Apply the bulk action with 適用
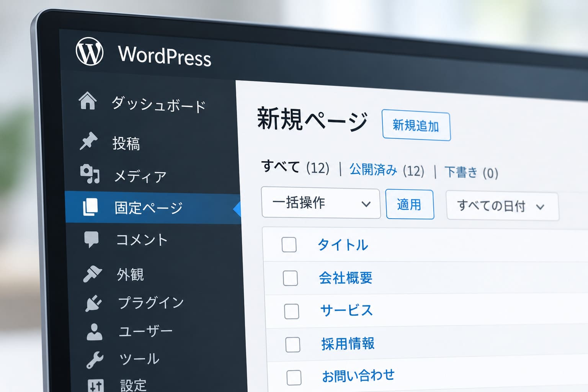Viewport: 588px width, 392px height. click(410, 204)
